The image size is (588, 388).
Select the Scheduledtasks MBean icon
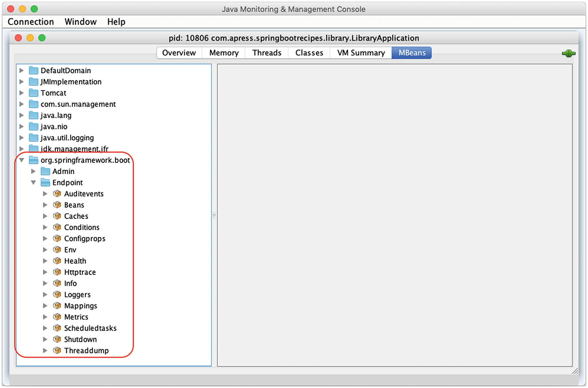click(57, 328)
